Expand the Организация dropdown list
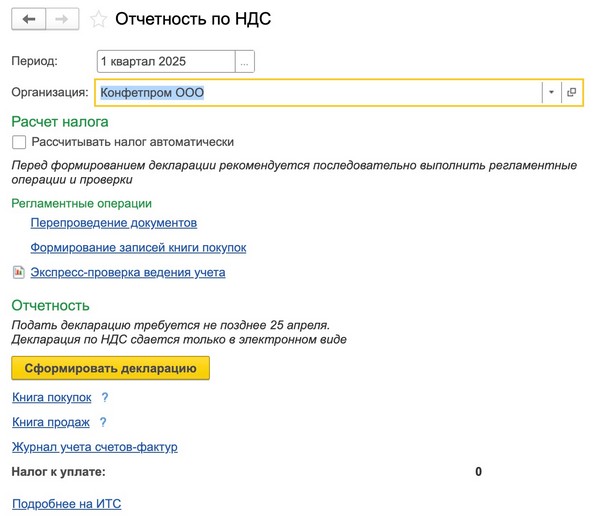 pyautogui.click(x=551, y=92)
